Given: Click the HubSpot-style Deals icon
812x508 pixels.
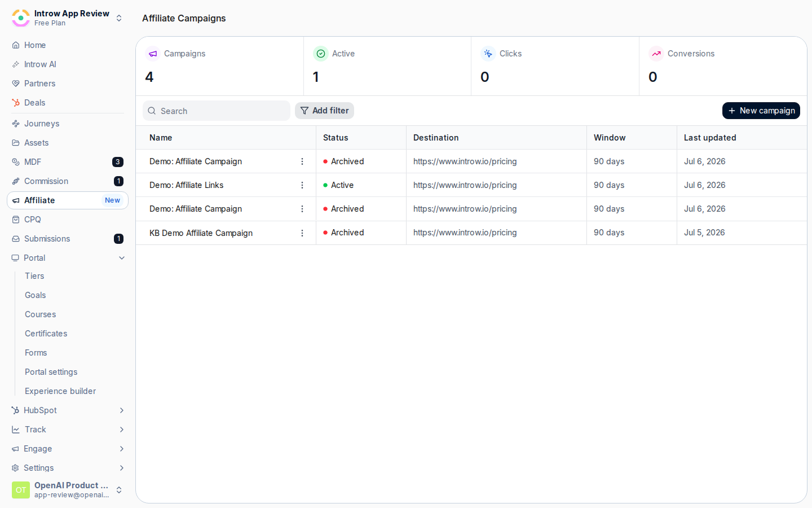Looking at the screenshot, I should pos(16,103).
